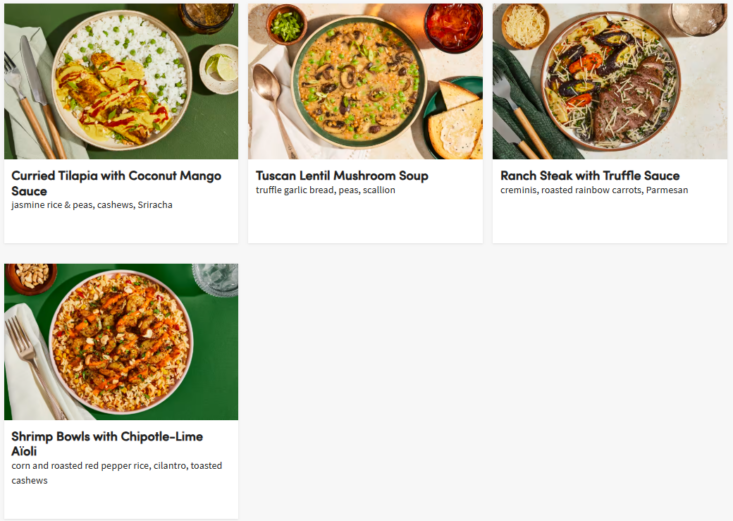Image resolution: width=733 pixels, height=521 pixels.
Task: View the Shrimp Bowls meal photo
Action: [x=121, y=341]
